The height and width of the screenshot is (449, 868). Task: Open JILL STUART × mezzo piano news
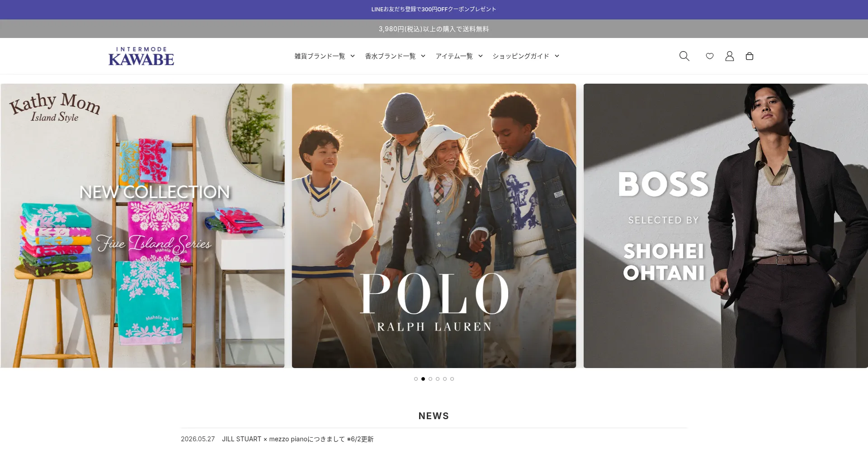[298, 439]
